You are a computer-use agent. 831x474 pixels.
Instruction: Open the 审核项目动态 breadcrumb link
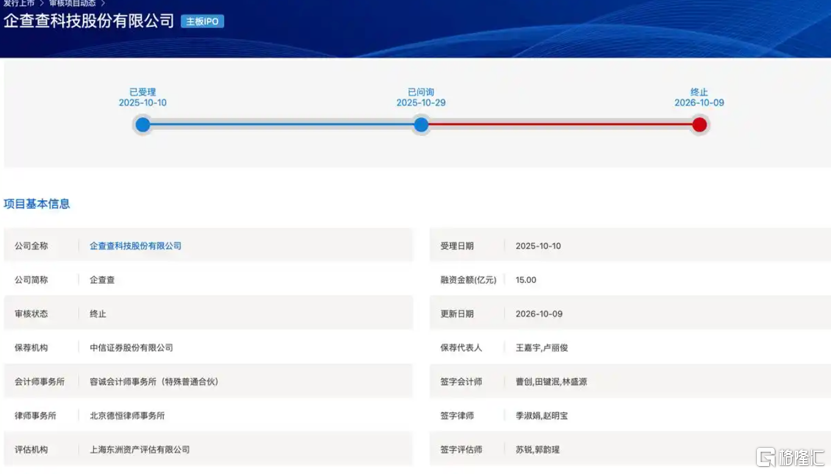click(73, 3)
